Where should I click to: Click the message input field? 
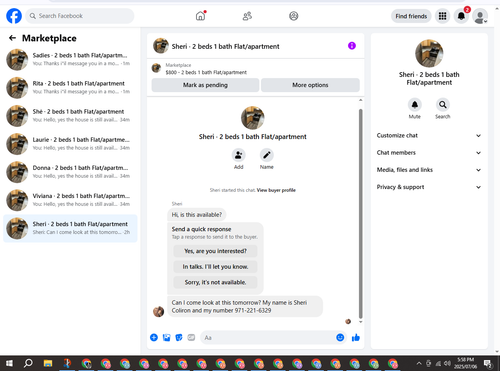click(268, 338)
